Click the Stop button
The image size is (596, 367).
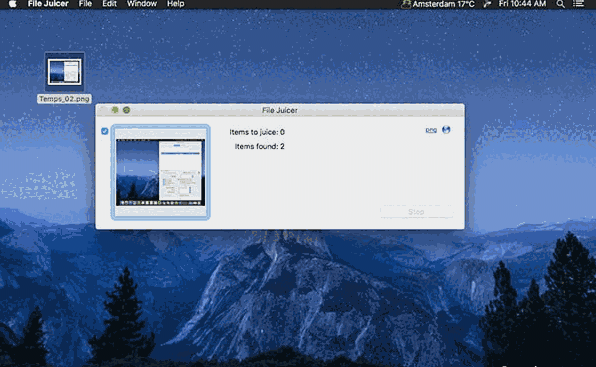point(416,212)
